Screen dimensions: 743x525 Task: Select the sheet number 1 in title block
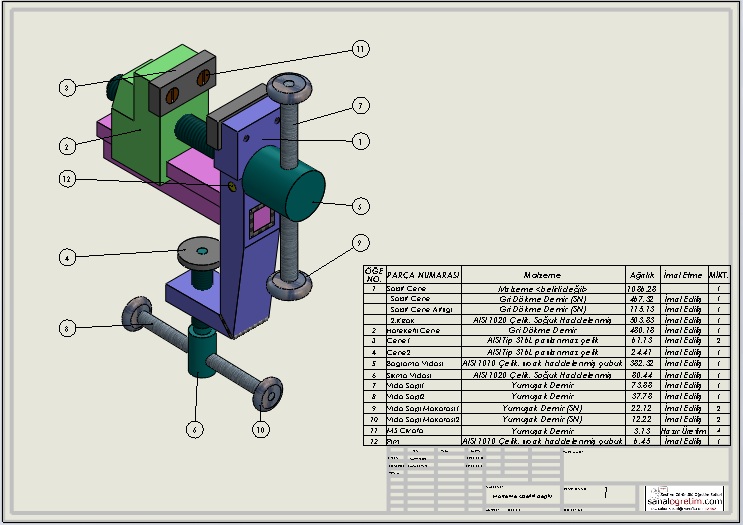pos(603,493)
